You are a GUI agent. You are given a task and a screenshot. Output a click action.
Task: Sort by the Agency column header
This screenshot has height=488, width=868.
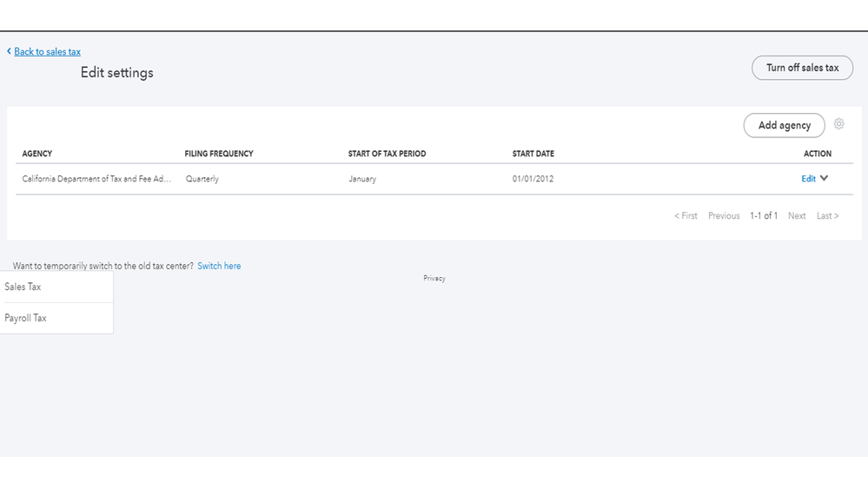(x=37, y=154)
